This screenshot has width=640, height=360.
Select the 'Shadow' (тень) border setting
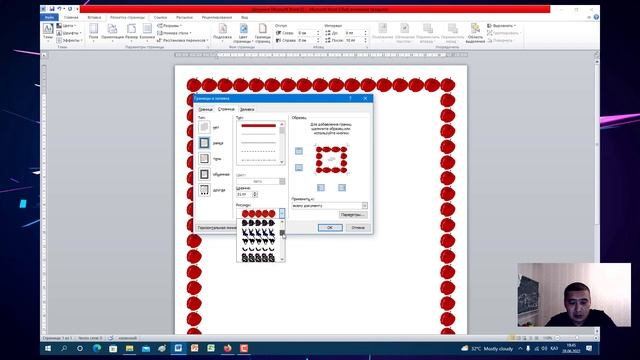pyautogui.click(x=204, y=158)
